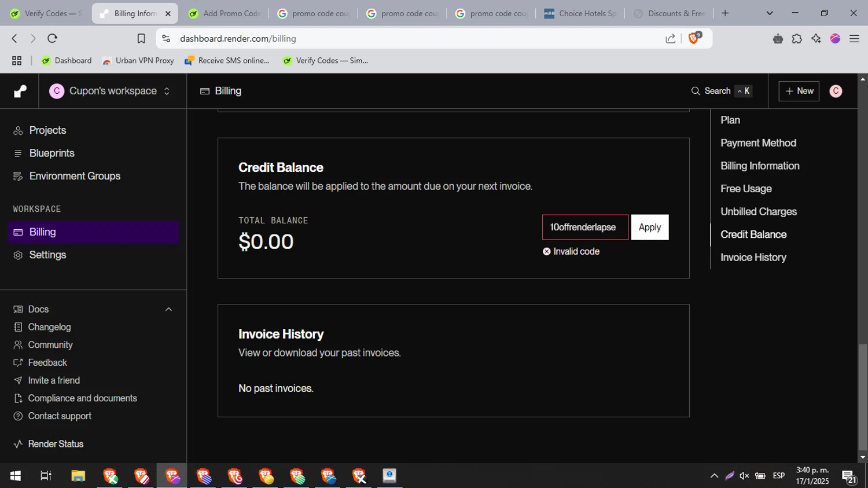The image size is (868, 488).
Task: Open Urban VPN Proxy bookmark
Action: click(138, 61)
